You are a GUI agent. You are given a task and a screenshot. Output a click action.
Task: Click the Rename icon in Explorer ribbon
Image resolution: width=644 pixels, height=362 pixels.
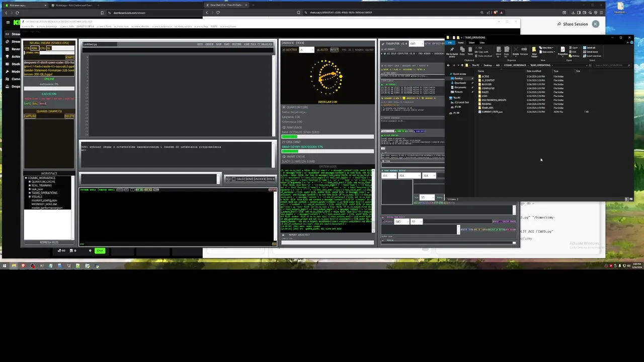pyautogui.click(x=524, y=51)
